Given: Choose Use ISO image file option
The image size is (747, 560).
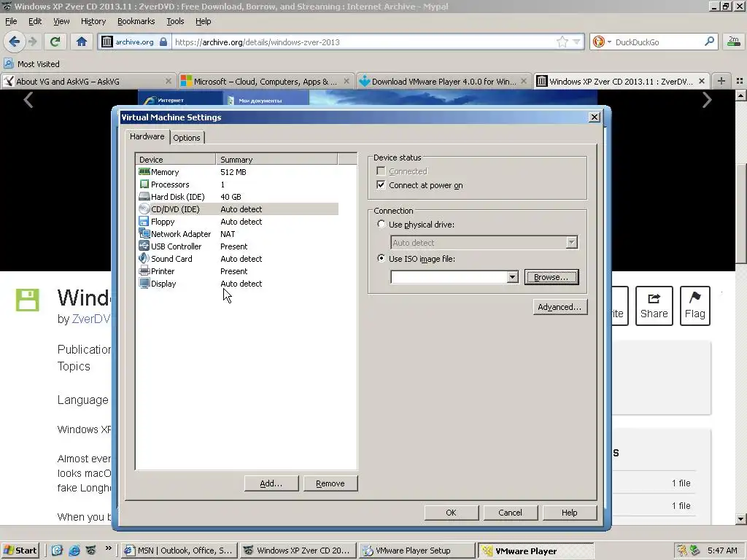Looking at the screenshot, I should click(x=381, y=258).
